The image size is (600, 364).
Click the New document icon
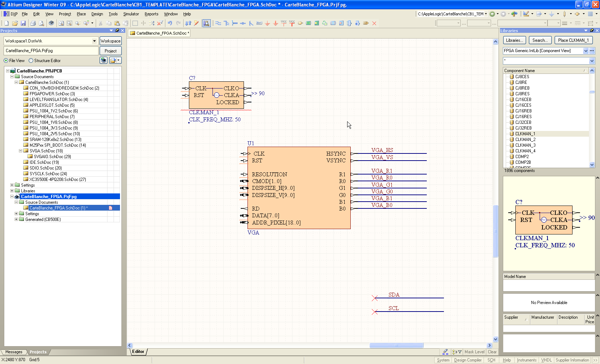(x=6, y=23)
